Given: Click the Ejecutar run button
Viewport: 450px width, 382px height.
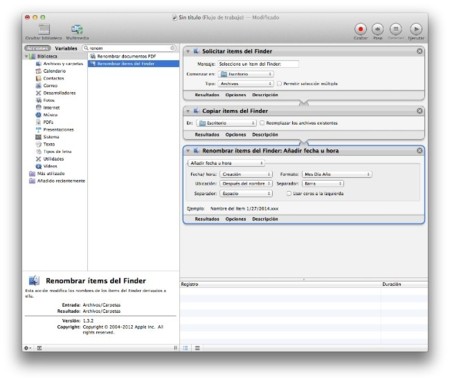Looking at the screenshot, I should point(416,29).
